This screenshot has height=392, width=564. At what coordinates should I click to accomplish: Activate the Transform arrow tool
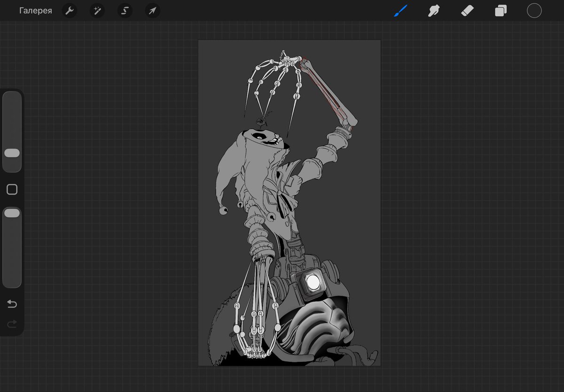pos(152,11)
